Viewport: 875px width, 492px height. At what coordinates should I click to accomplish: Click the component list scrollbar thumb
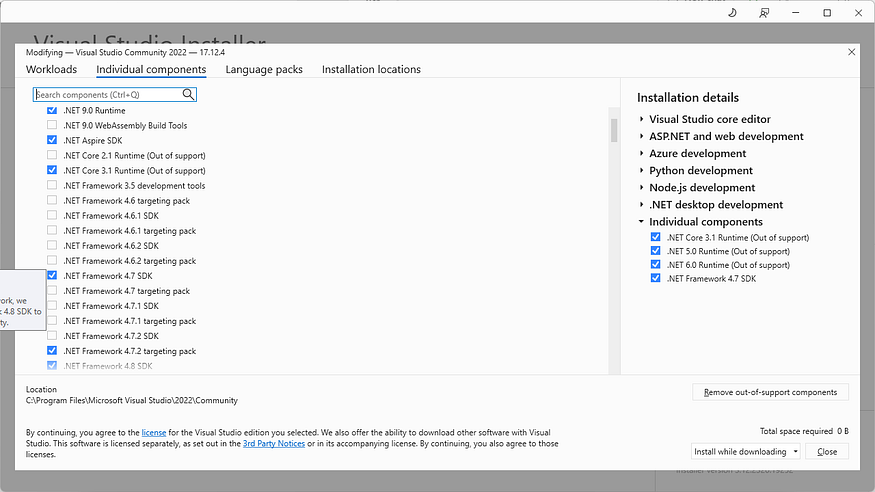tap(614, 130)
